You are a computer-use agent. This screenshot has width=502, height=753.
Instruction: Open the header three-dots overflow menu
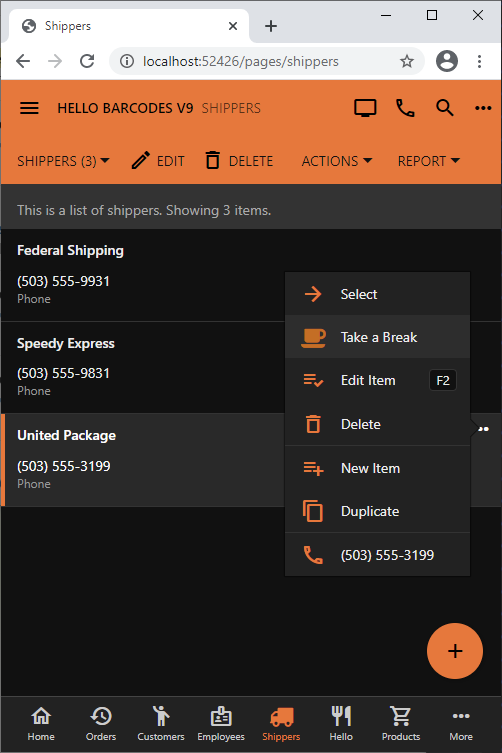pos(483,108)
